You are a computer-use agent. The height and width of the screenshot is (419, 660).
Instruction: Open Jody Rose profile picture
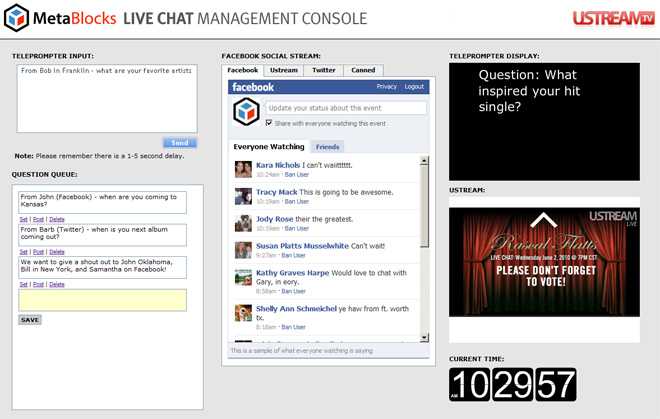(x=243, y=223)
